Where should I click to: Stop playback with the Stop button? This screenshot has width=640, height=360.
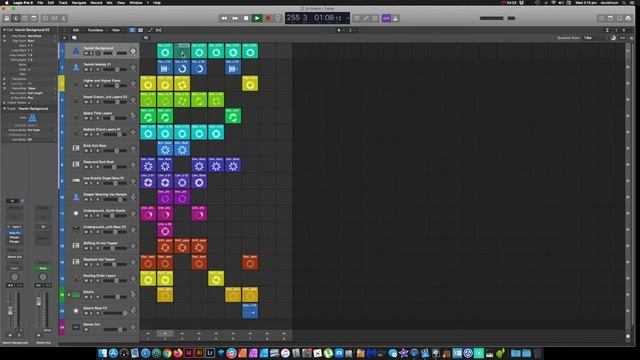tap(246, 18)
